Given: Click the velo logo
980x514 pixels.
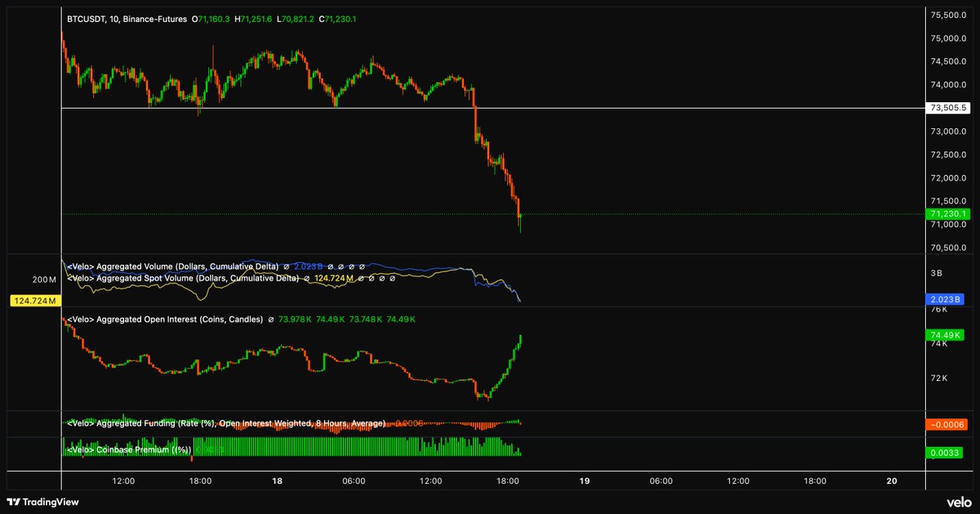Looking at the screenshot, I should [959, 502].
